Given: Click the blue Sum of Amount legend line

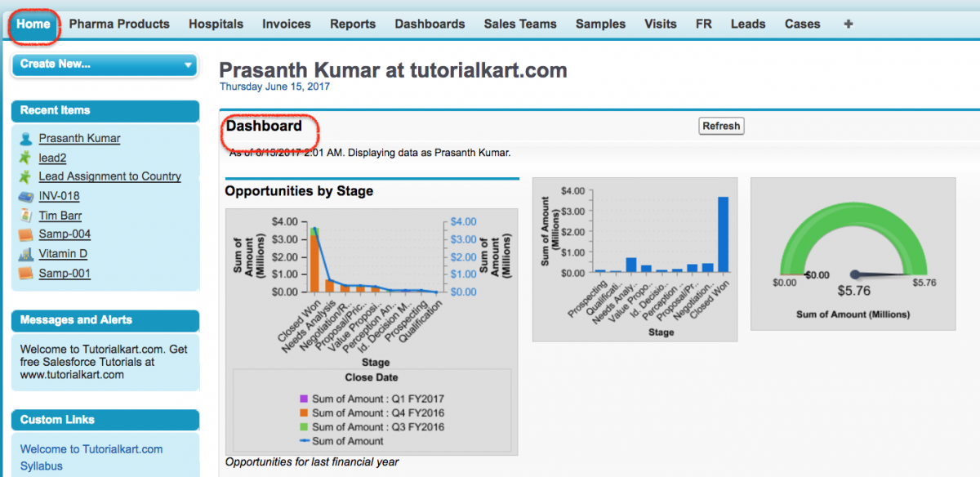Looking at the screenshot, I should 304,441.
